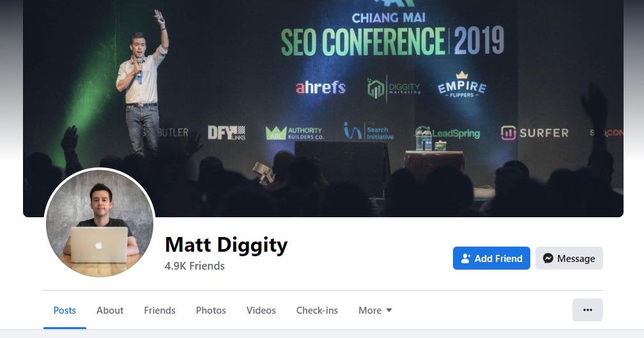Click the Surfer logo in cover photo
Viewport: 644px width, 338px height.
click(x=535, y=133)
